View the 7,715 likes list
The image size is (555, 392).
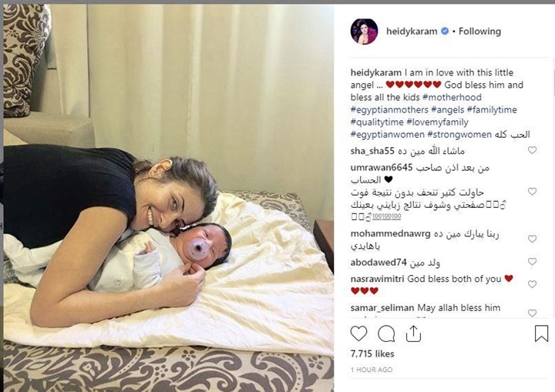(372, 353)
